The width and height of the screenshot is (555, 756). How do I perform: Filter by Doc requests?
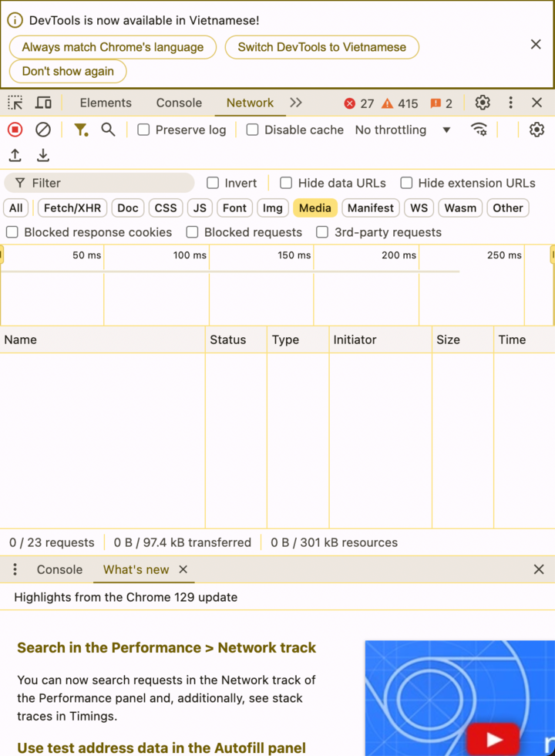128,208
